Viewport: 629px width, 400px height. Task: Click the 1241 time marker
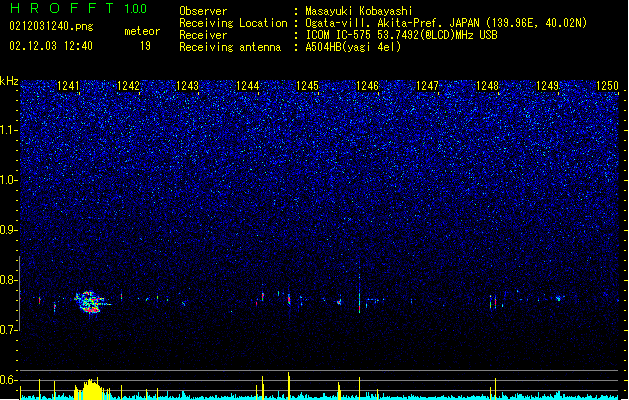[x=68, y=86]
